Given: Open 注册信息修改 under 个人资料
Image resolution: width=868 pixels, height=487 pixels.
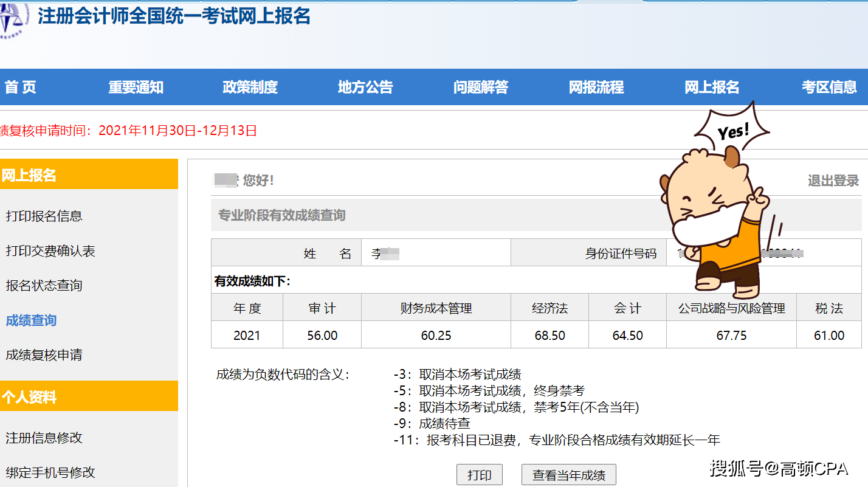Looking at the screenshot, I should (44, 438).
